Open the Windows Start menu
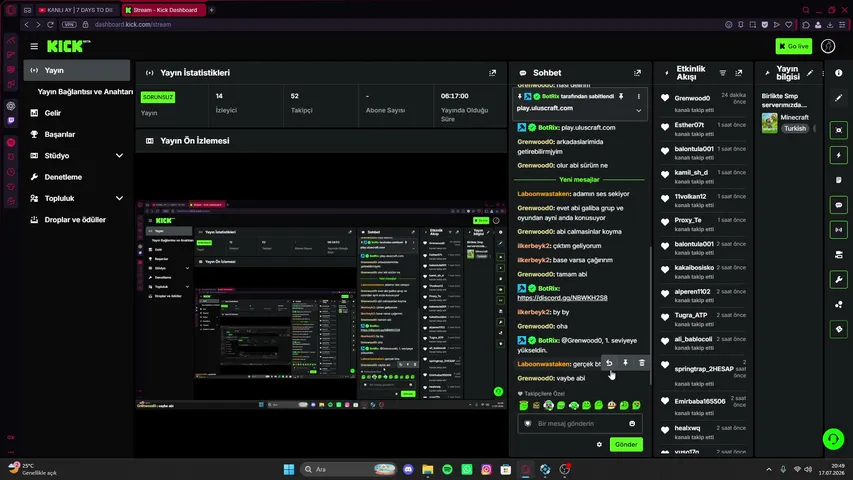This screenshot has height=480, width=853. [x=289, y=469]
